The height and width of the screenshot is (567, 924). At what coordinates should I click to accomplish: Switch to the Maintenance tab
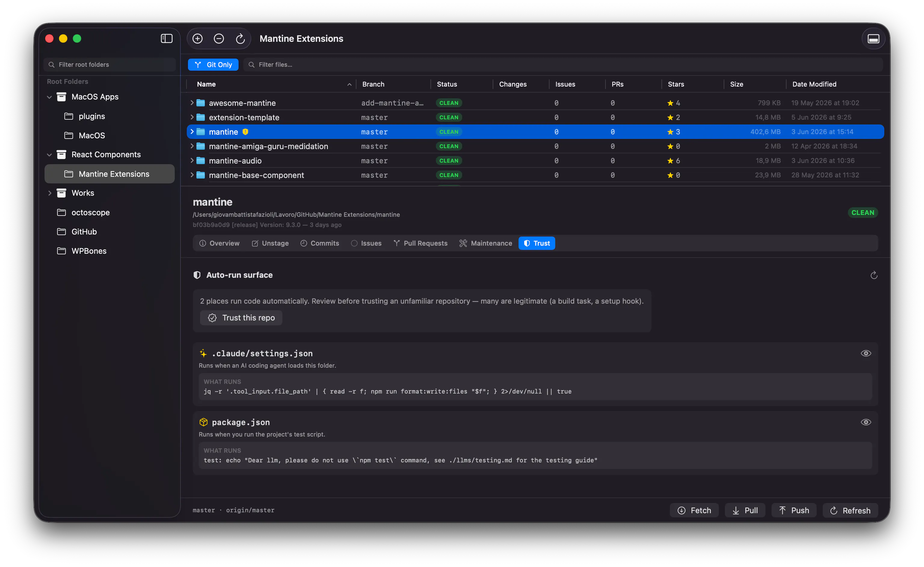pos(486,244)
